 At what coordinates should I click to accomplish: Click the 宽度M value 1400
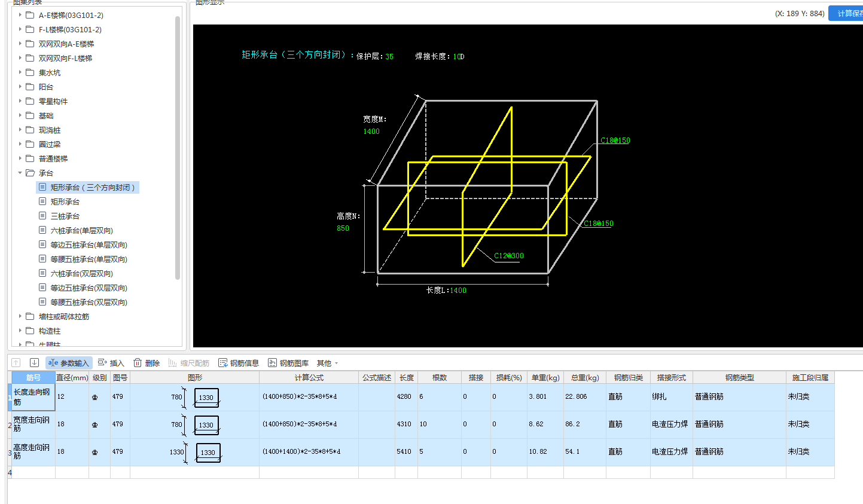tap(371, 131)
